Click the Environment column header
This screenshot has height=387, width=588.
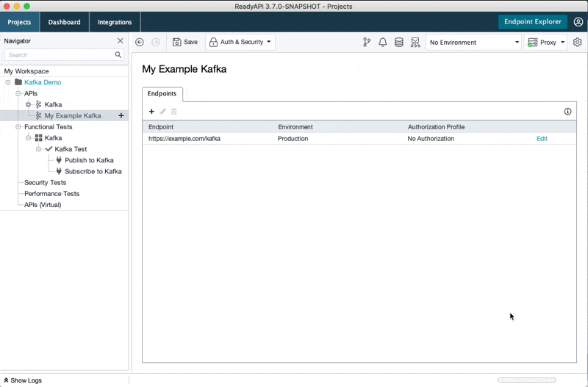point(340,127)
